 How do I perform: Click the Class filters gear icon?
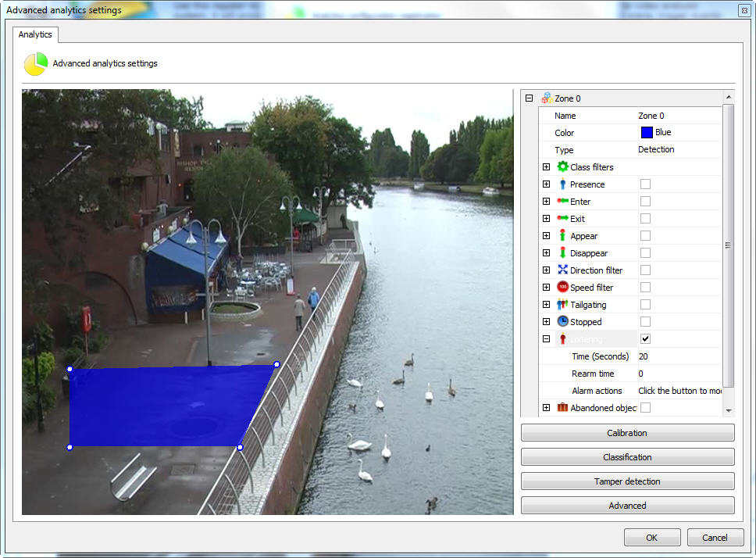coord(562,167)
